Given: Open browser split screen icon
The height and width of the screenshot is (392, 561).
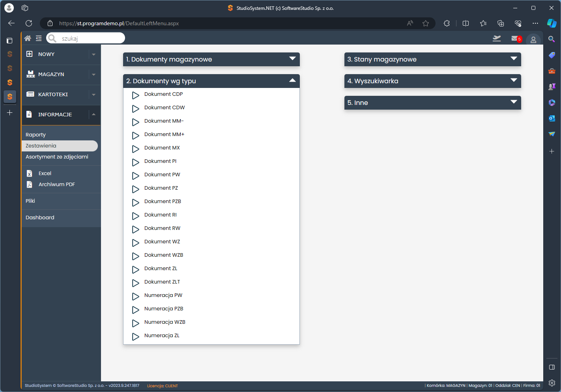Looking at the screenshot, I should tap(466, 23).
